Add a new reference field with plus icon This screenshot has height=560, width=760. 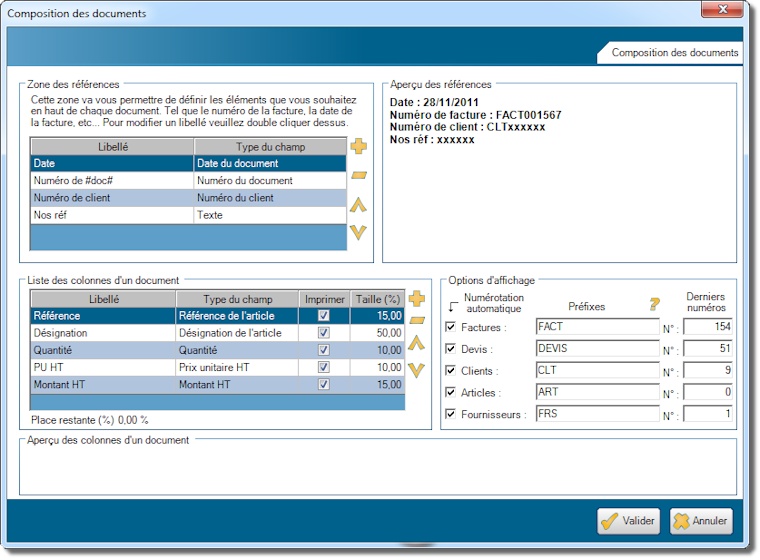[x=358, y=147]
